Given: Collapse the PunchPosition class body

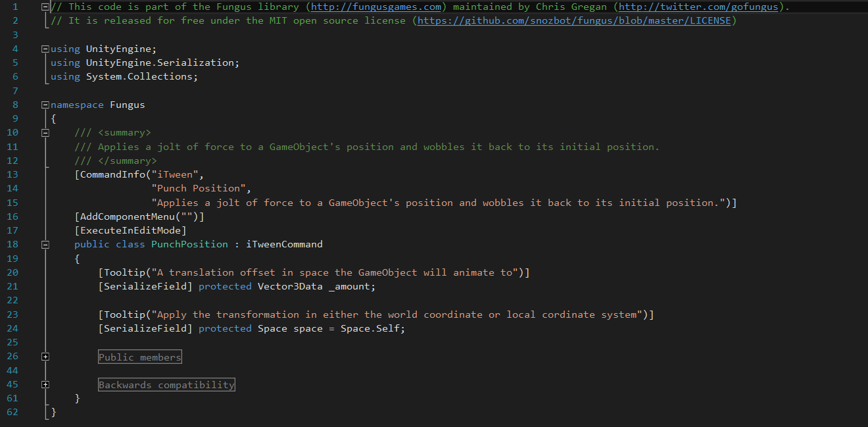Looking at the screenshot, I should coord(45,245).
